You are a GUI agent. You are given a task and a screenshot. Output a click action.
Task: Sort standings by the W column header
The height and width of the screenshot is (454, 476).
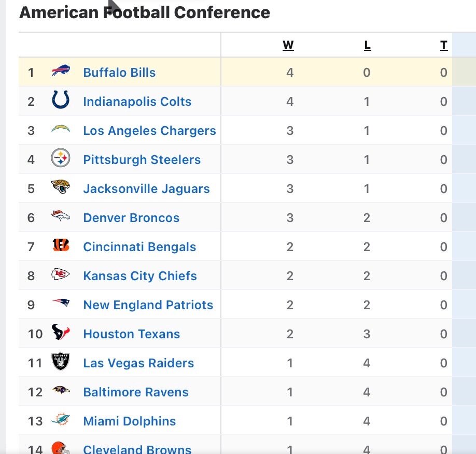click(x=288, y=46)
